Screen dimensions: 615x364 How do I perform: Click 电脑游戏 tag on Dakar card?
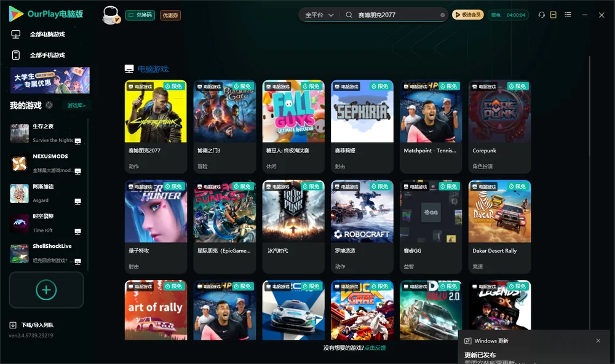[483, 187]
